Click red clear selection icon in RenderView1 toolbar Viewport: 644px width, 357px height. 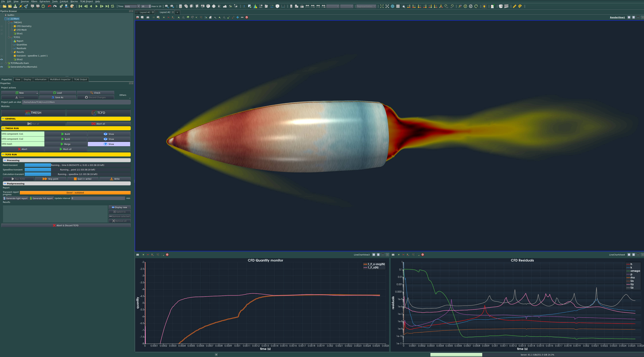tap(247, 17)
